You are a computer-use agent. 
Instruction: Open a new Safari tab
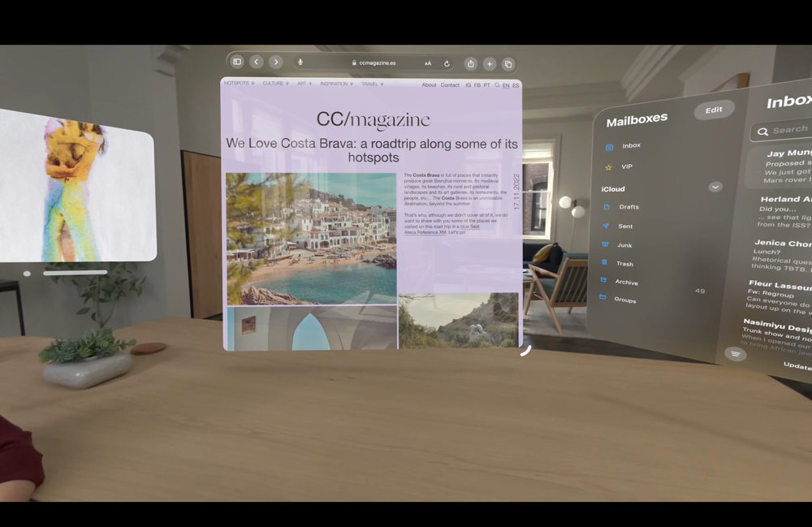(490, 63)
